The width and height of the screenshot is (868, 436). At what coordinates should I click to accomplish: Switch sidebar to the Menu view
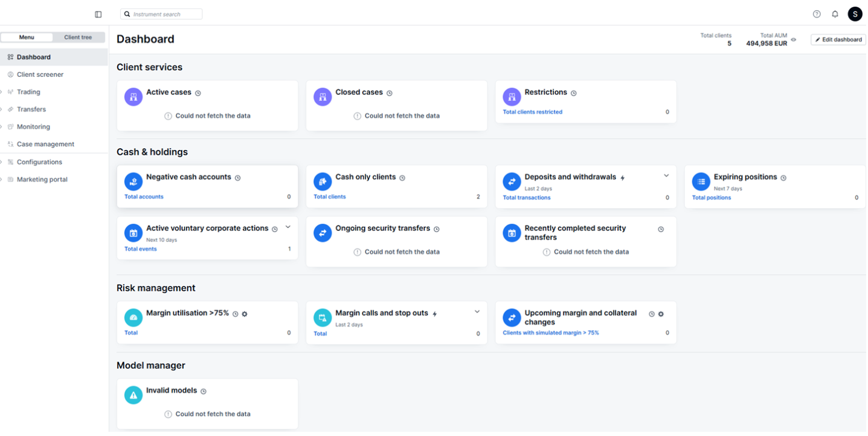(27, 37)
